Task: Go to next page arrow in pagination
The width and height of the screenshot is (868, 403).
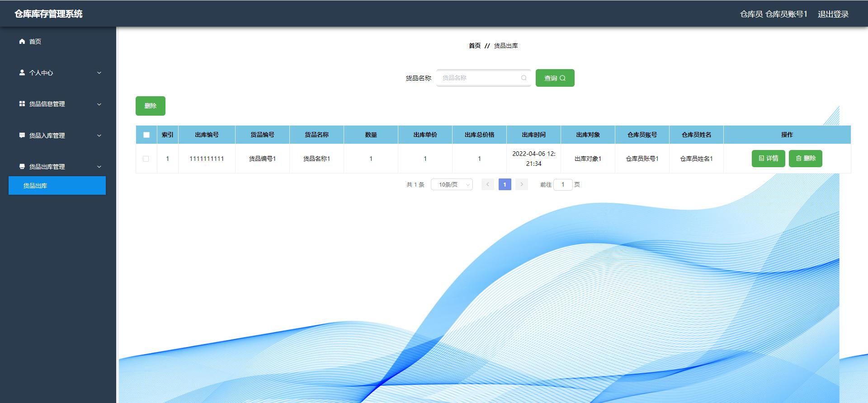Action: (522, 184)
